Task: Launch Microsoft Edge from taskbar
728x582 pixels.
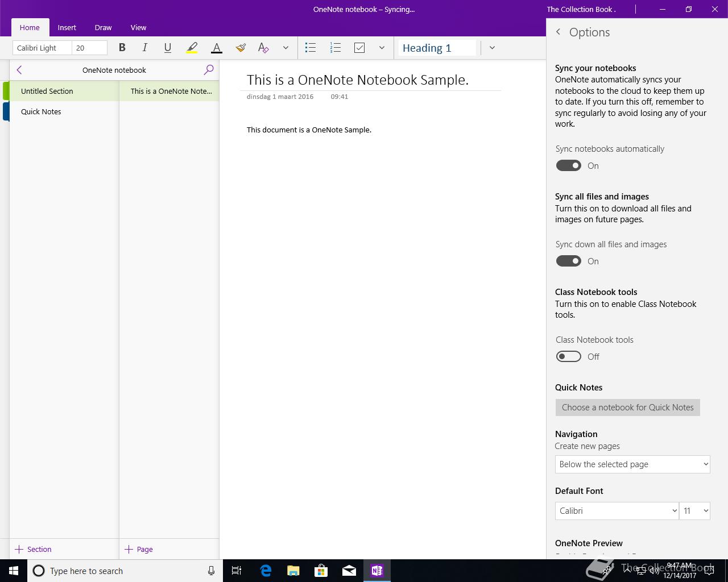Action: coord(266,571)
